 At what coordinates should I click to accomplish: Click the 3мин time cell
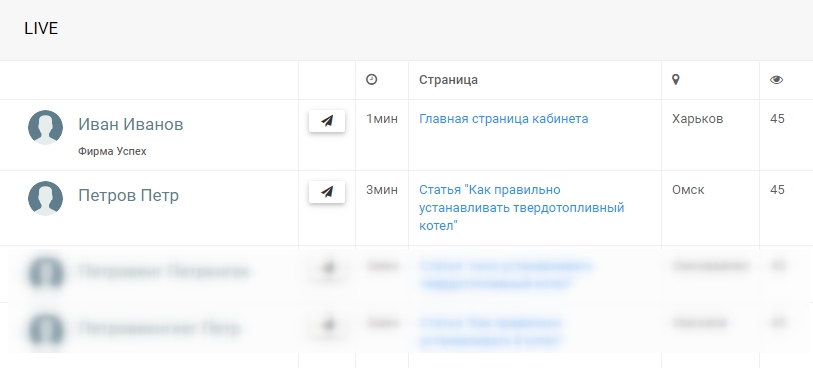coord(382,190)
